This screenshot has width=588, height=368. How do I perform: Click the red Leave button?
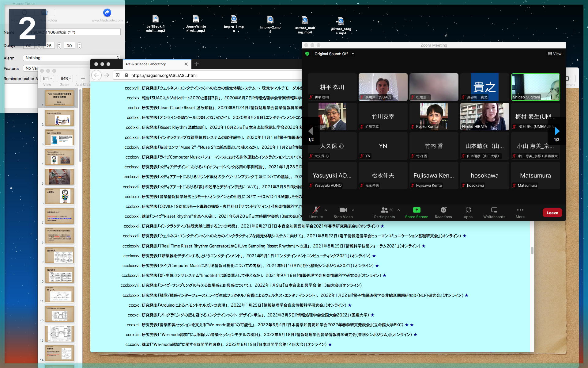pos(552,213)
